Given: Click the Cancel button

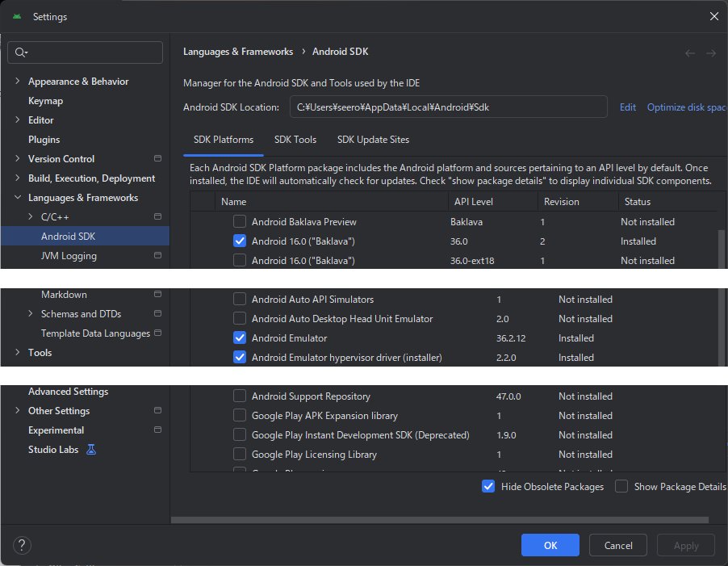Looking at the screenshot, I should coord(618,545).
